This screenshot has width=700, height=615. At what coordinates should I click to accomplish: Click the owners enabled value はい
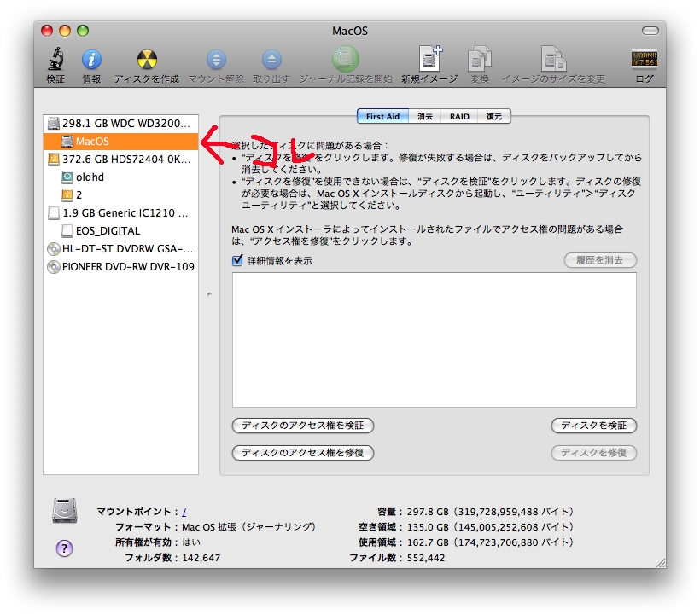pos(191,542)
